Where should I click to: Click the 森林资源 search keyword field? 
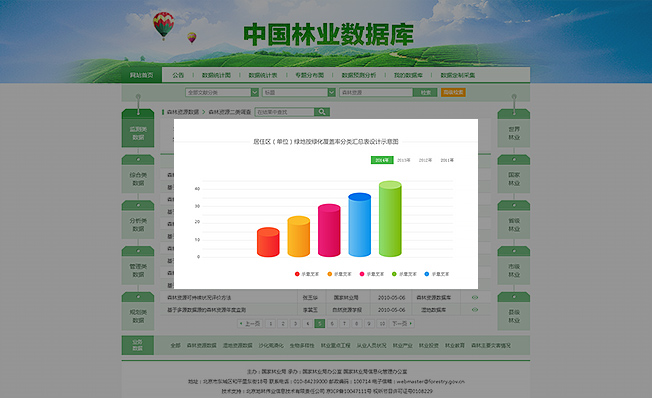[x=376, y=92]
